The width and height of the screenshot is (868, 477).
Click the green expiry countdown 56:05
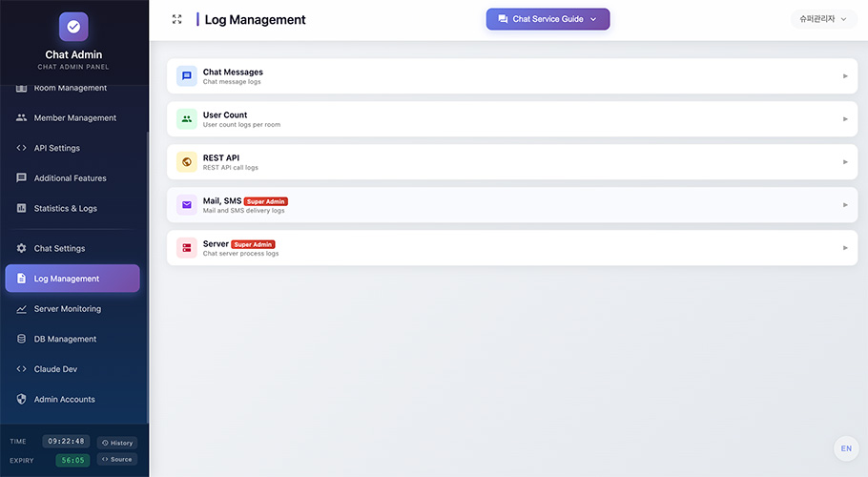point(72,460)
